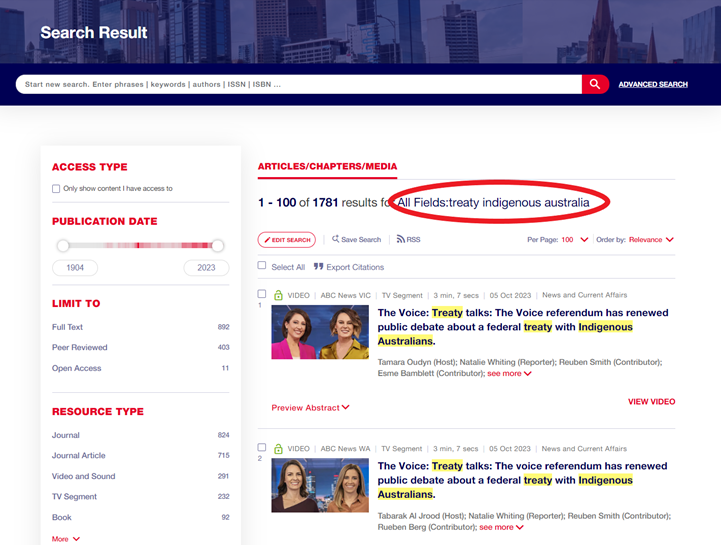The image size is (721, 545).
Task: Check 'Only show content I have access to'
Action: [x=56, y=188]
